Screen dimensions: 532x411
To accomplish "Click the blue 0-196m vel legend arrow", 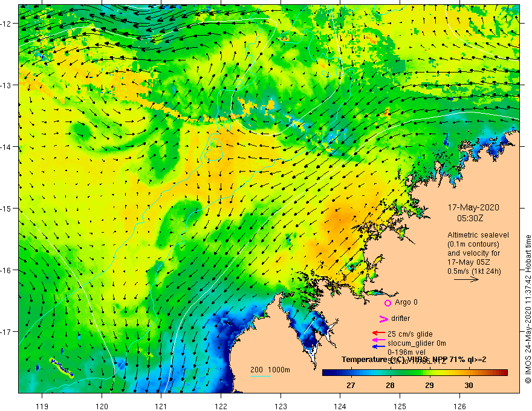I will tap(378, 346).
